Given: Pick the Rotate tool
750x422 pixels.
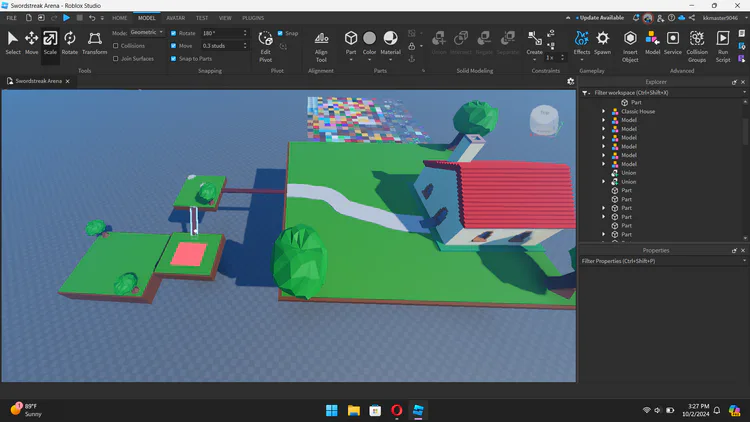Looking at the screenshot, I should [x=70, y=43].
